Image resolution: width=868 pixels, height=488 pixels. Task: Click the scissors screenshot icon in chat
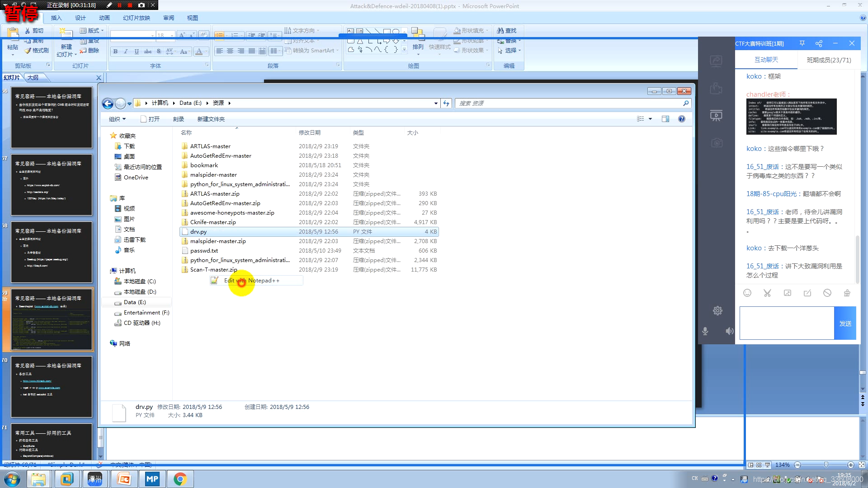coord(767,293)
